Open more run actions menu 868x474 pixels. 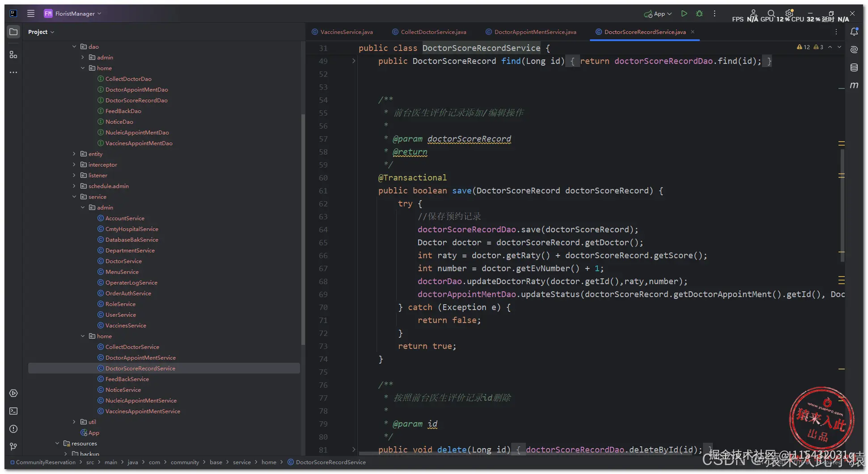(x=715, y=13)
